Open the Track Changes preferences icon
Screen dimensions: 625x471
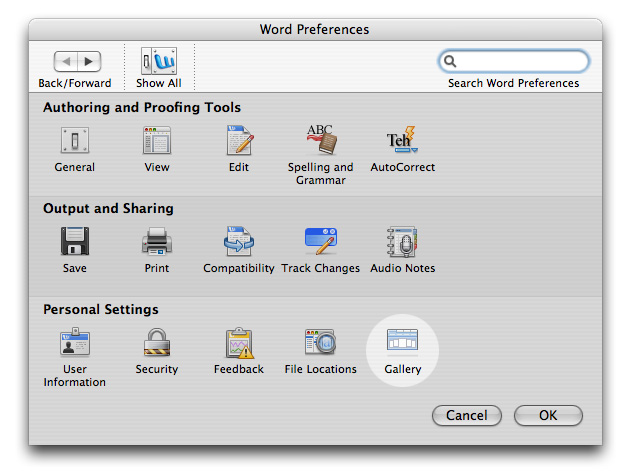click(x=321, y=241)
